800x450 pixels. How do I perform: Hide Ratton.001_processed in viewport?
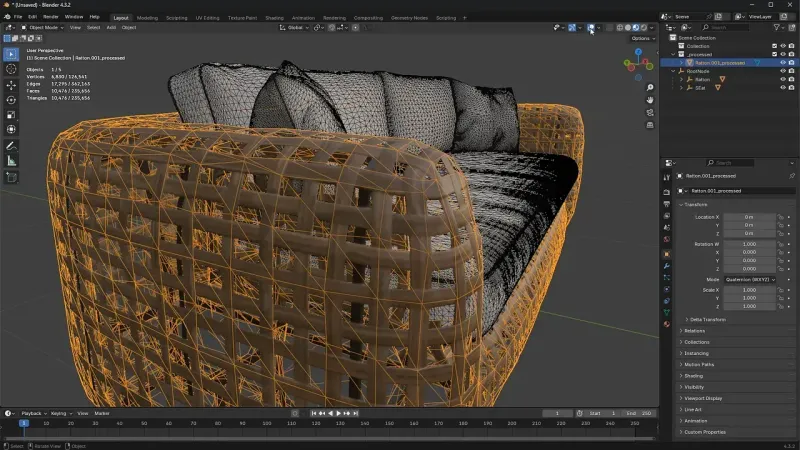(782, 62)
